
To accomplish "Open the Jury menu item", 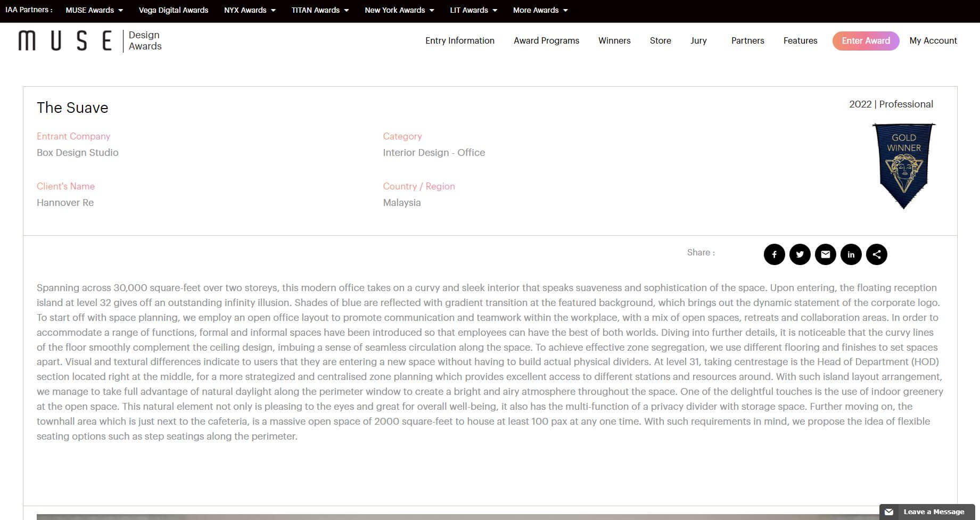I will click(698, 40).
